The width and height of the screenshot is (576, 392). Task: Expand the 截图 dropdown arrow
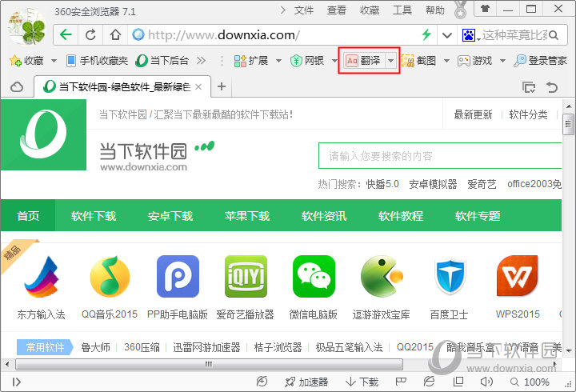click(446, 61)
